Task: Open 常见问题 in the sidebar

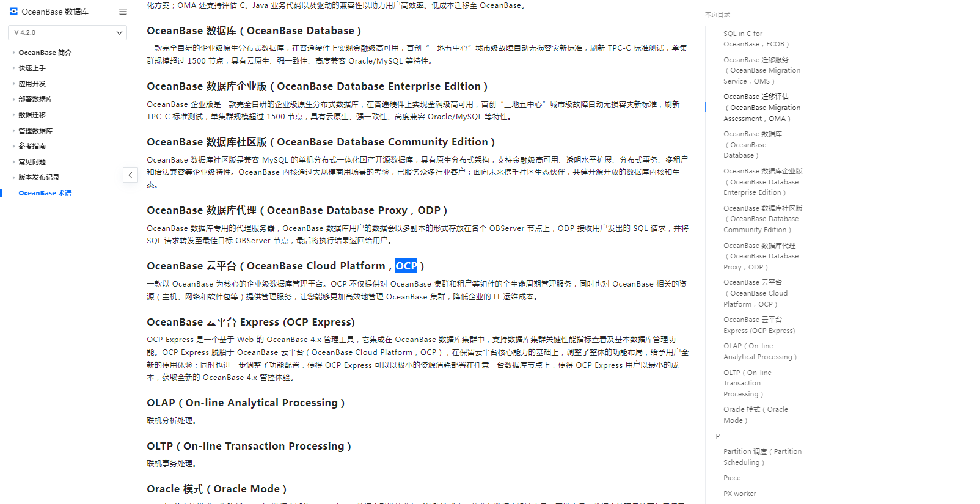Action: tap(32, 162)
